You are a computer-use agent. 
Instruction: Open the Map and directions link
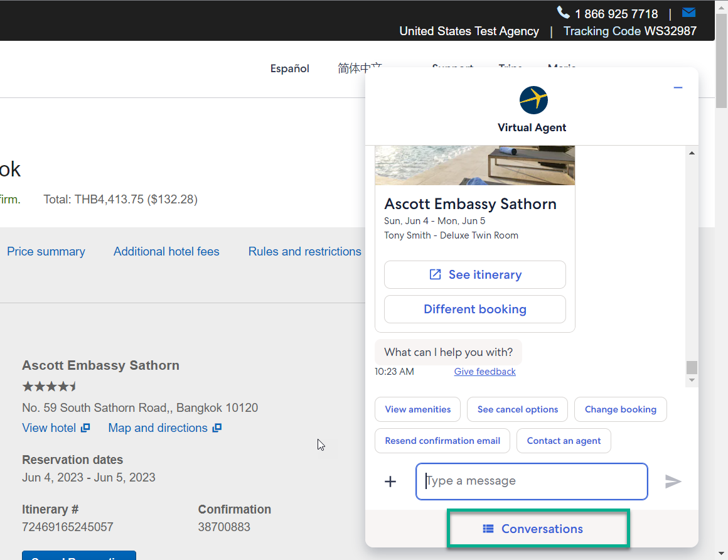point(158,428)
